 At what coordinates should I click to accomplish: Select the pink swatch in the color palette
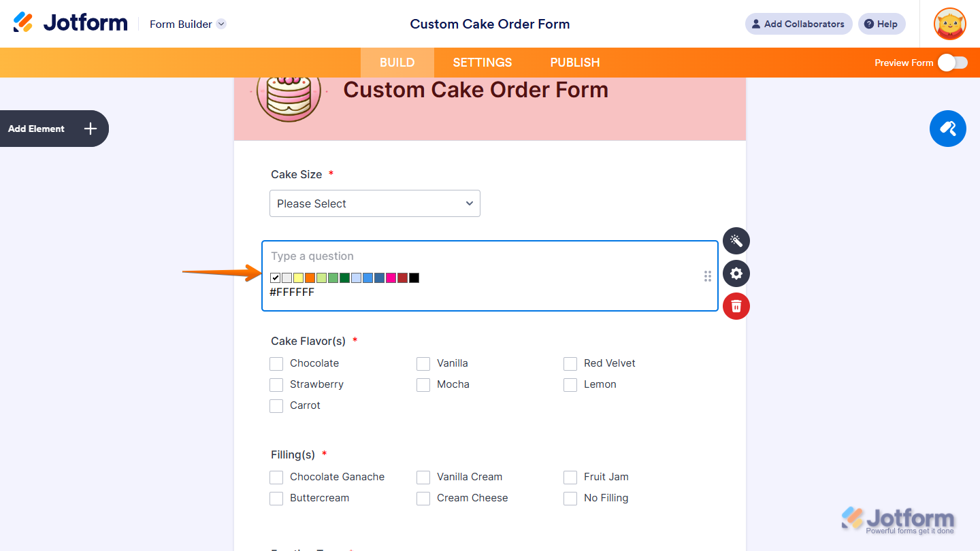point(391,278)
